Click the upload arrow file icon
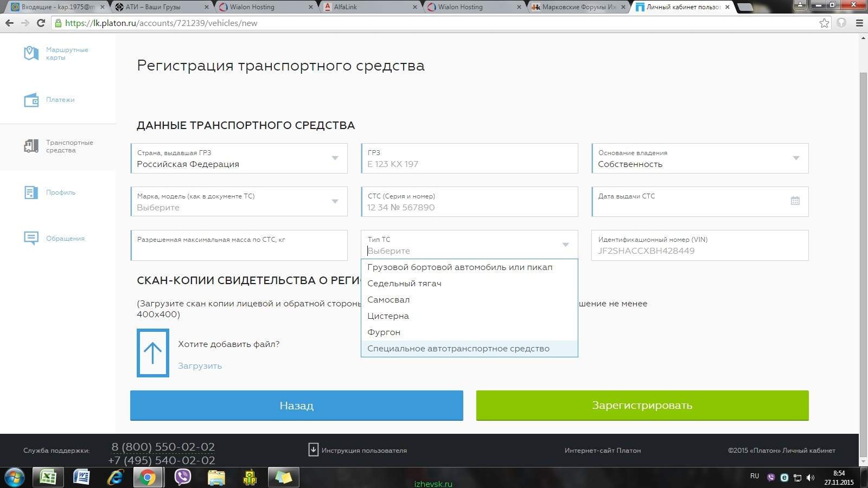Image resolution: width=868 pixels, height=488 pixels. click(152, 353)
